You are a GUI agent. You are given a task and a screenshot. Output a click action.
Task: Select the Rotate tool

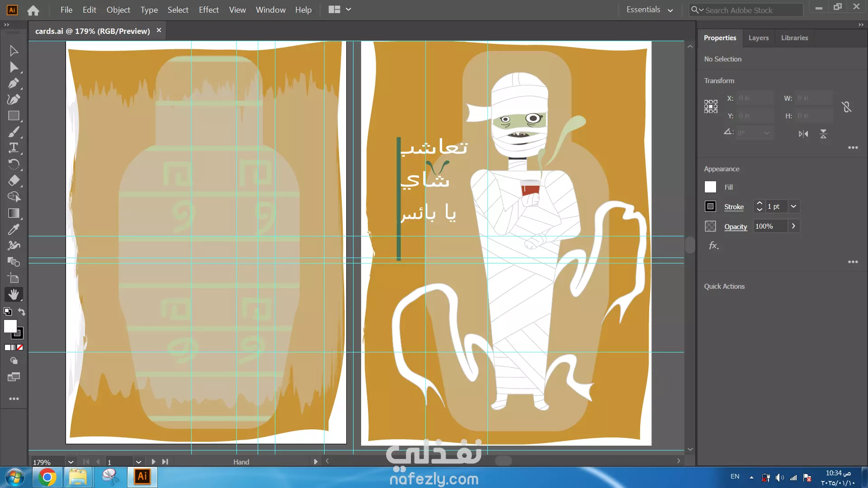pyautogui.click(x=14, y=164)
